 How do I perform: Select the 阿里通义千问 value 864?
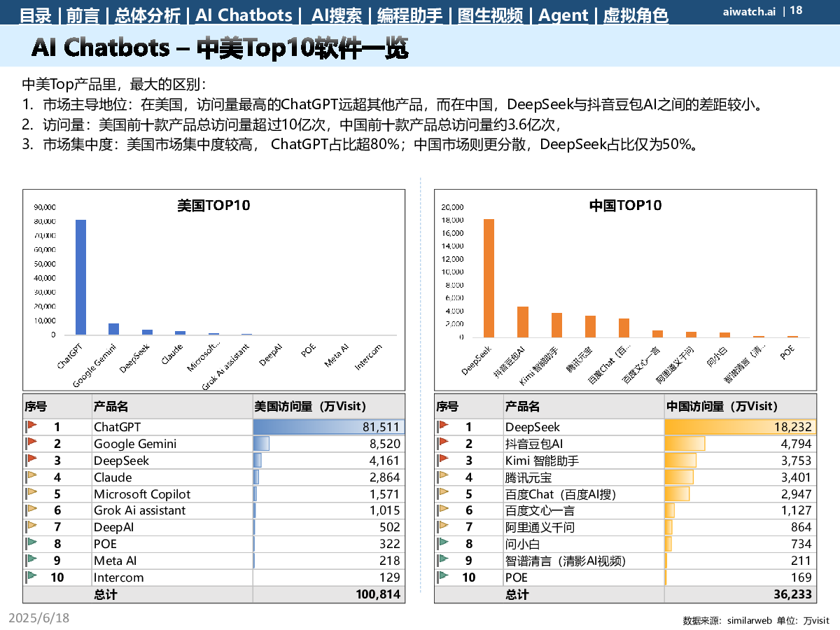801,528
